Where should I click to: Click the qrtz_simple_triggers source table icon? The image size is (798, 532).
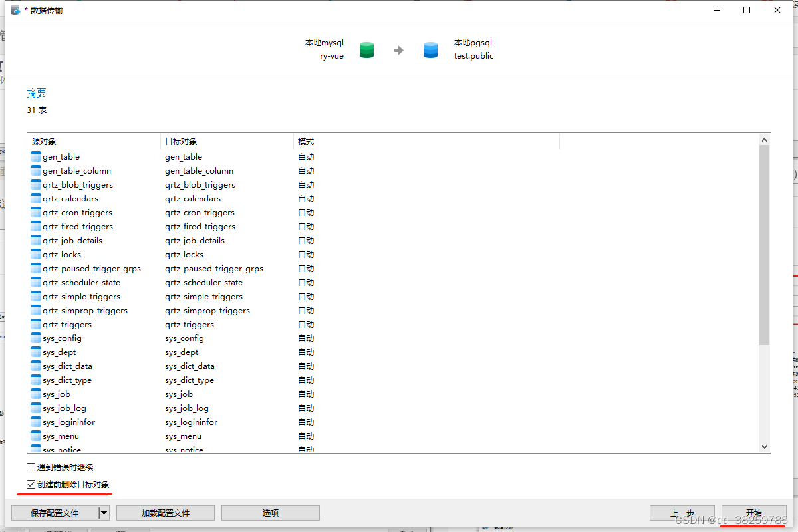coord(36,297)
